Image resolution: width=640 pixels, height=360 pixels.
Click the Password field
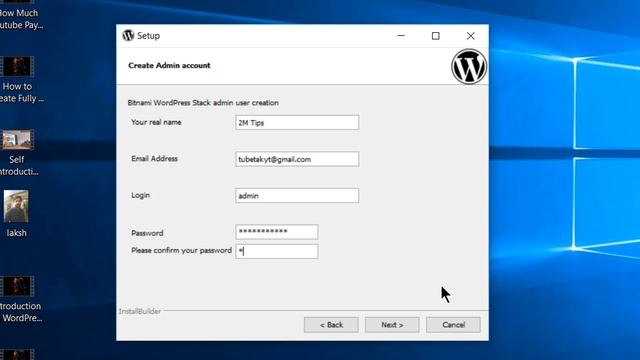[277, 232]
